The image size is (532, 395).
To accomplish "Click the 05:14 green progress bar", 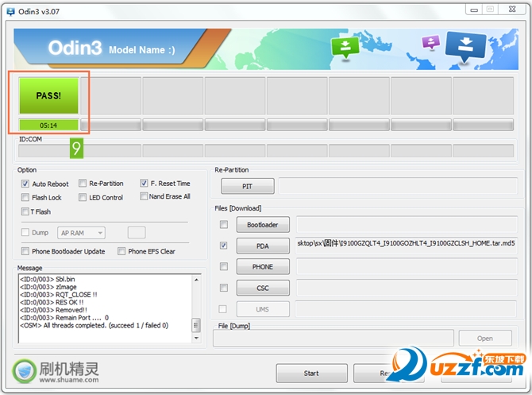I will pyautogui.click(x=49, y=126).
